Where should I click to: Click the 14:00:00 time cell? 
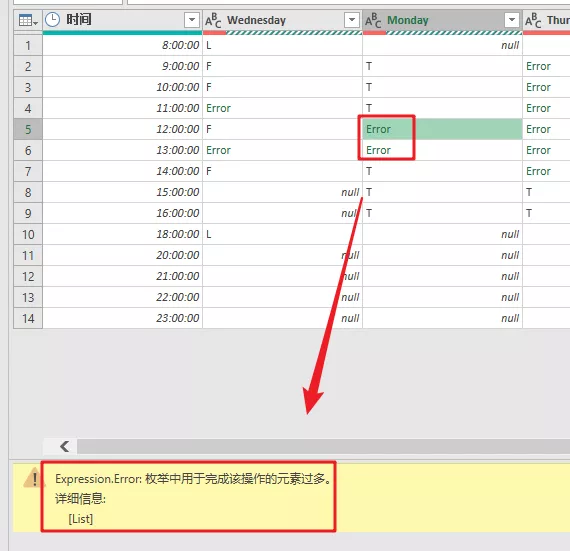[x=123, y=171]
